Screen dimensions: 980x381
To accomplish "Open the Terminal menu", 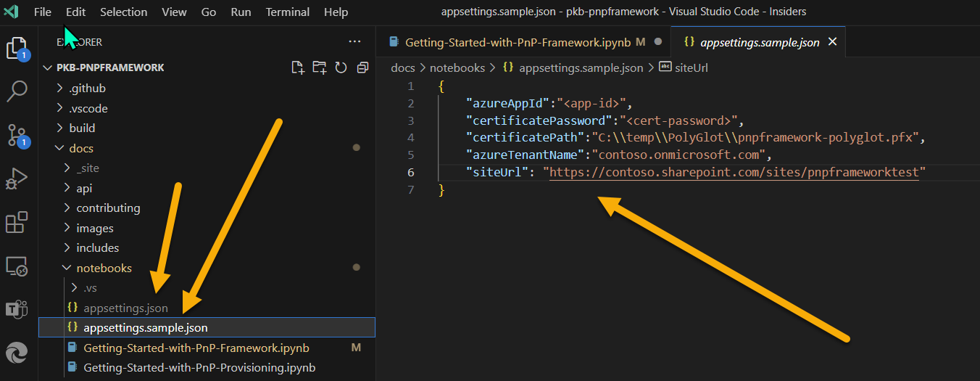I will click(x=287, y=12).
